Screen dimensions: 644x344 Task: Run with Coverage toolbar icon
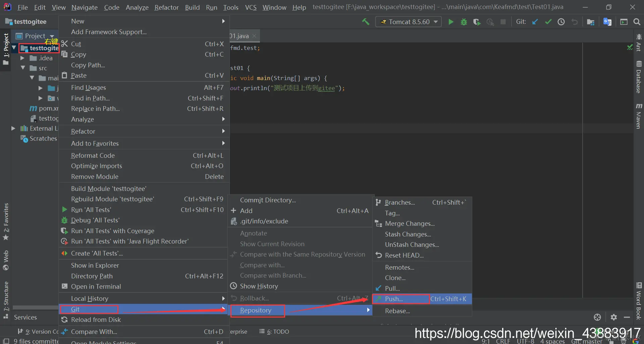pyautogui.click(x=477, y=22)
